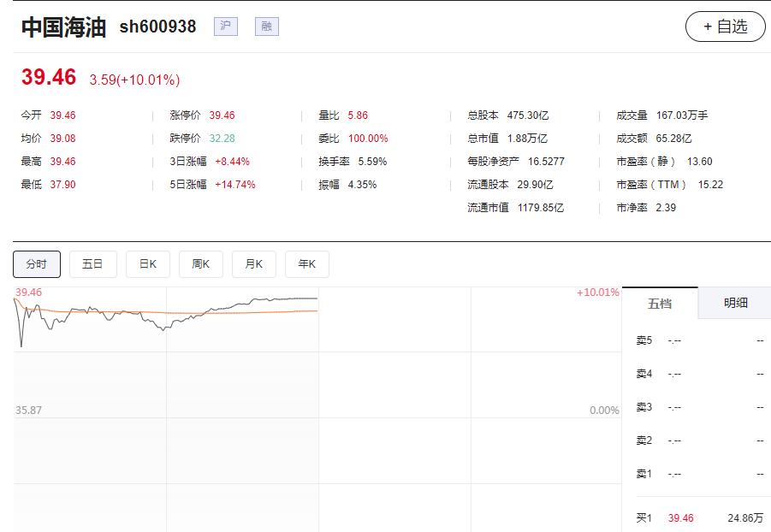
Task: Select the 五档 order book tab
Action: [x=660, y=304]
